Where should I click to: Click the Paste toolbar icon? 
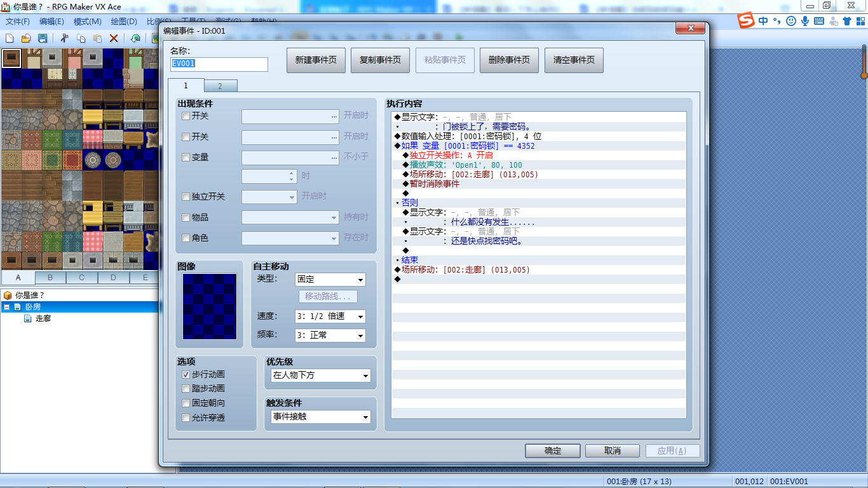tap(97, 39)
